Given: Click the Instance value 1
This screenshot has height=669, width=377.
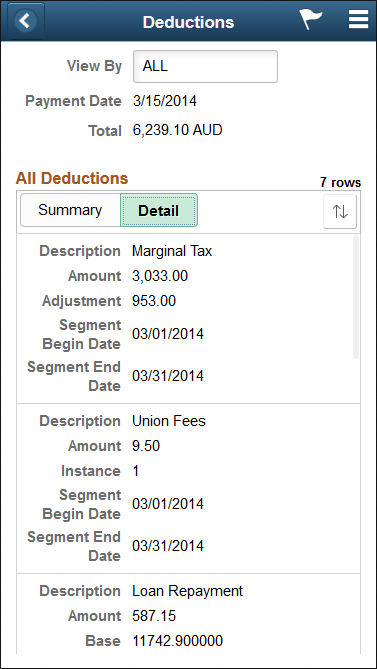Looking at the screenshot, I should click(x=136, y=471).
